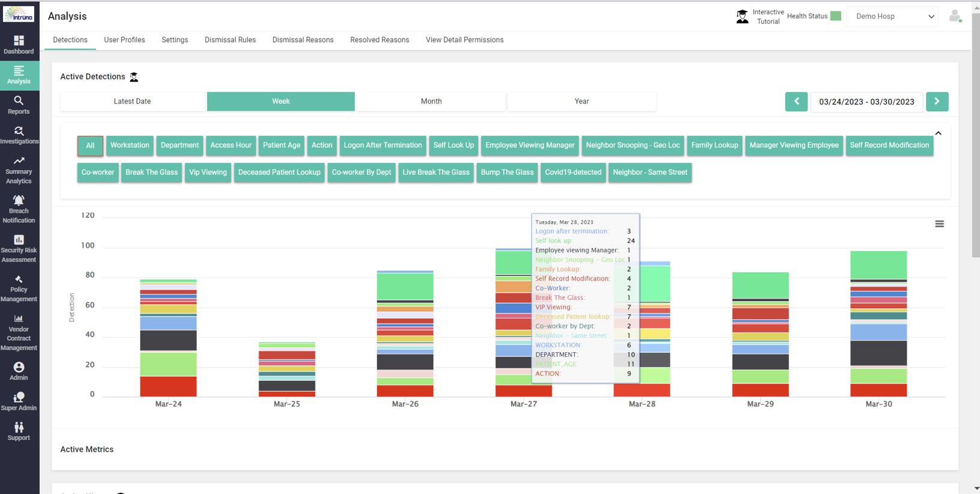Toggle the All detection filter
This screenshot has height=494, width=980.
pos(90,145)
